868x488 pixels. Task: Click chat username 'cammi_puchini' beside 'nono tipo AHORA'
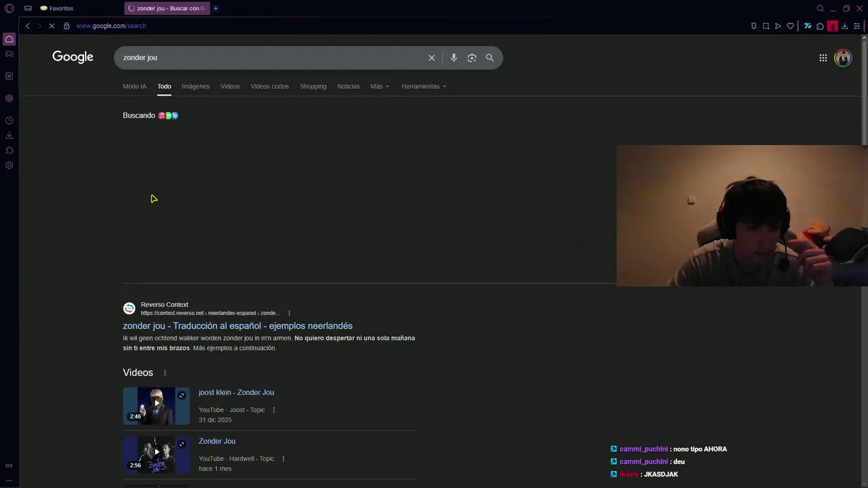coord(644,449)
